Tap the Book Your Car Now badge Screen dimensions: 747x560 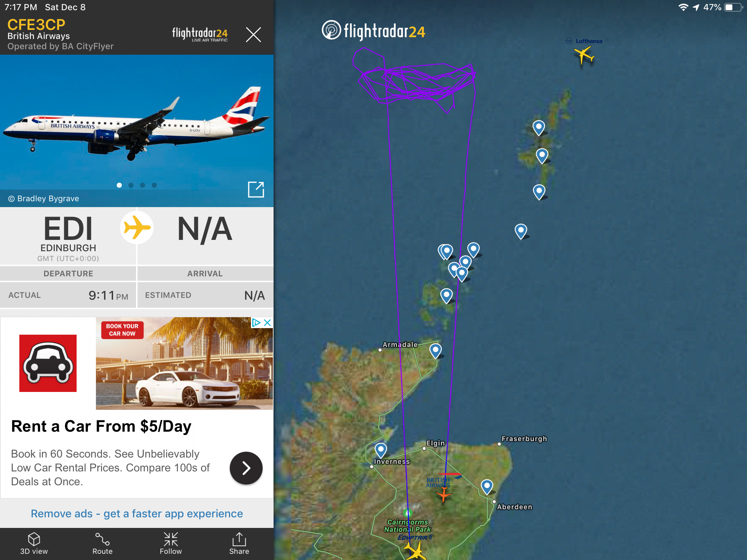click(122, 330)
